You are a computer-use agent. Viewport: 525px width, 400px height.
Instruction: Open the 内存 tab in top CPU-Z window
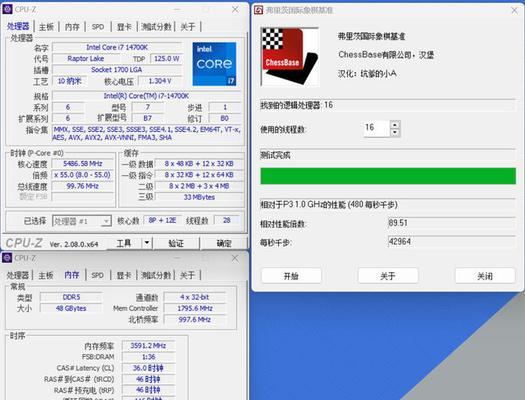72,27
